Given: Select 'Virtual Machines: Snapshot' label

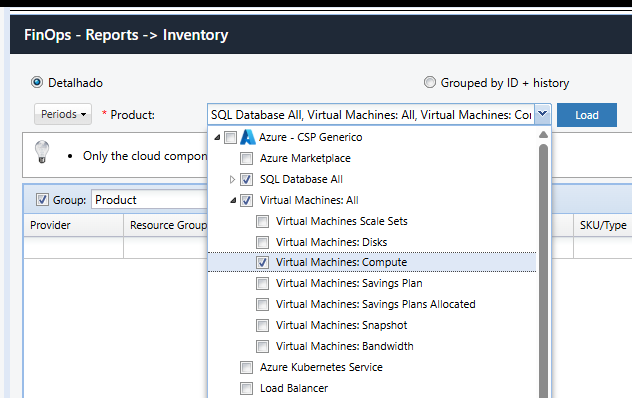Looking at the screenshot, I should pyautogui.click(x=341, y=325).
